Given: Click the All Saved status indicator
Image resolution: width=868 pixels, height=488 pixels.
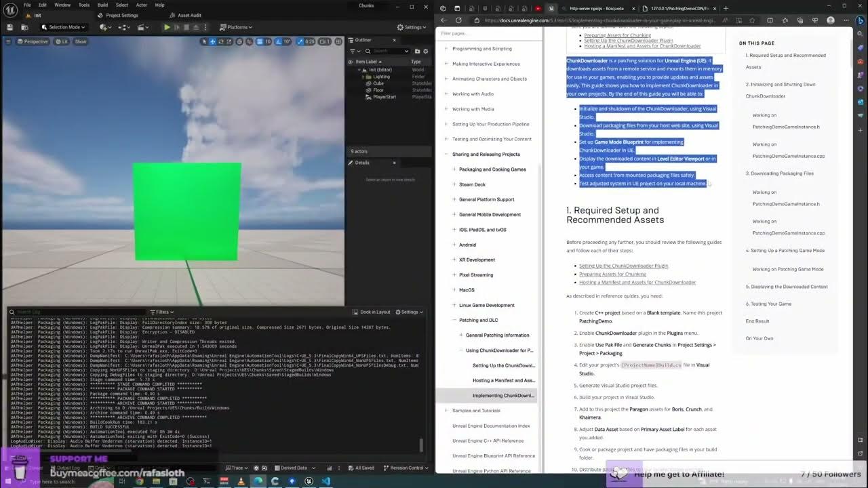Looking at the screenshot, I should tap(361, 468).
